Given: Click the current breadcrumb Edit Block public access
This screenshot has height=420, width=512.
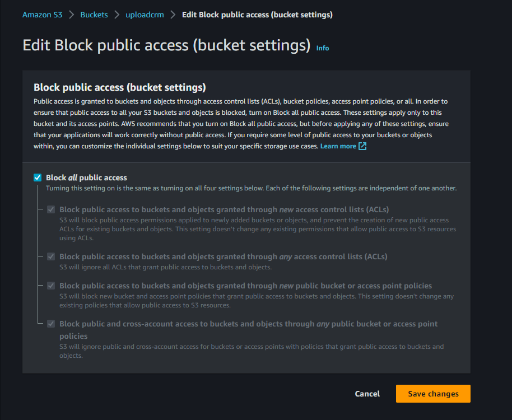Looking at the screenshot, I should click(x=257, y=15).
